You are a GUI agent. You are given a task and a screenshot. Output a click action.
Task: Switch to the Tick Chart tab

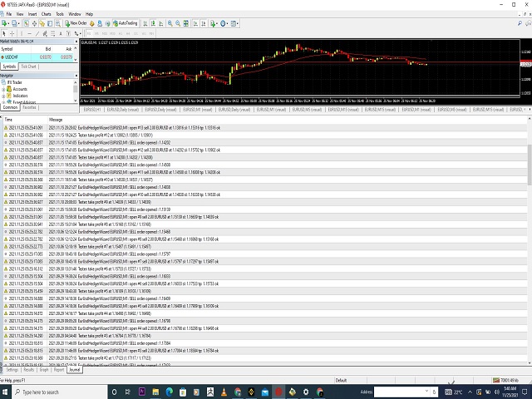(x=28, y=66)
